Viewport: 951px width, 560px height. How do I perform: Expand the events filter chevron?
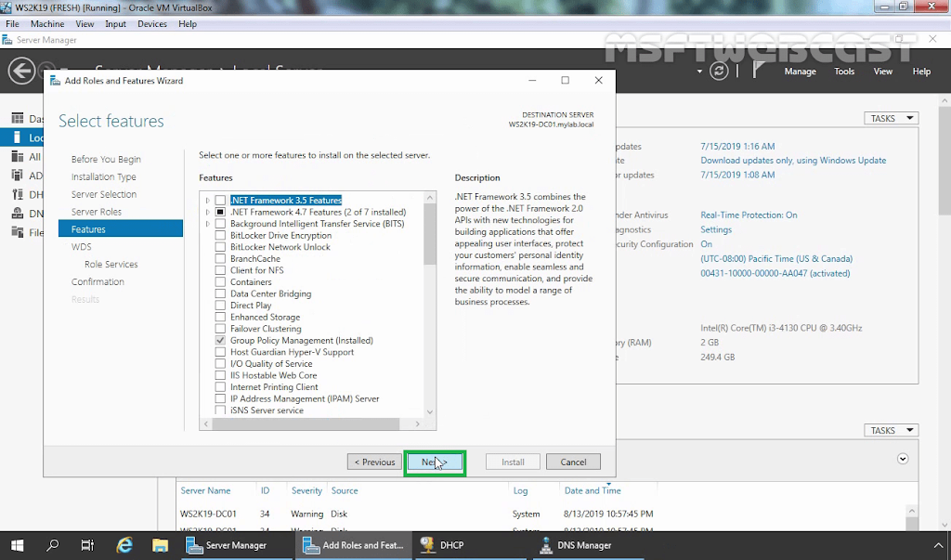coord(903,459)
